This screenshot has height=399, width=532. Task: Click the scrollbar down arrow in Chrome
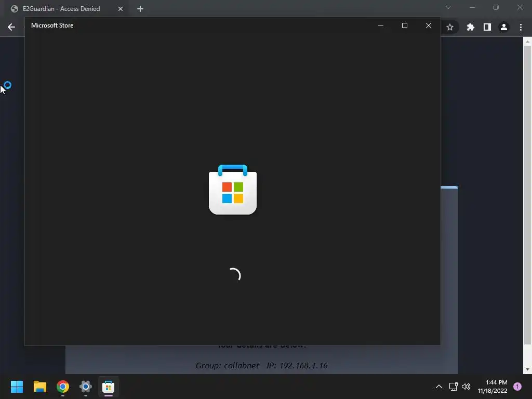pyautogui.click(x=527, y=369)
